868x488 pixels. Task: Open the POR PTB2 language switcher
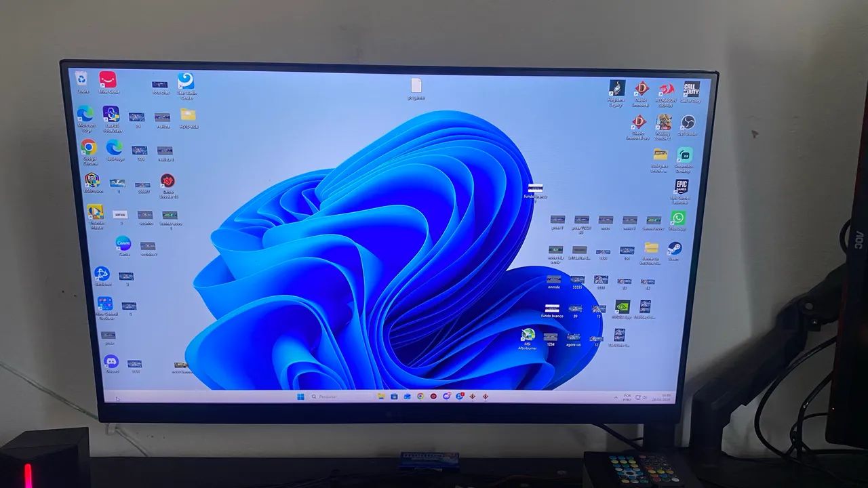pos(627,396)
